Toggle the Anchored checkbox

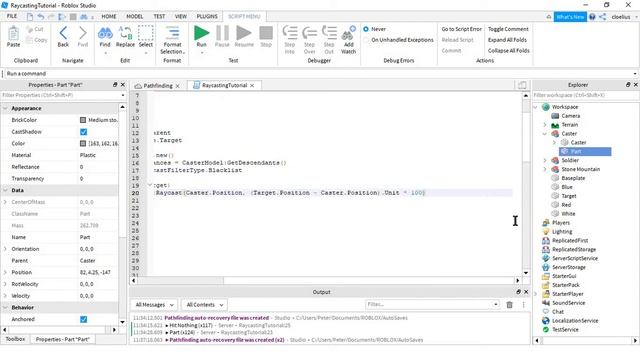pyautogui.click(x=84, y=319)
